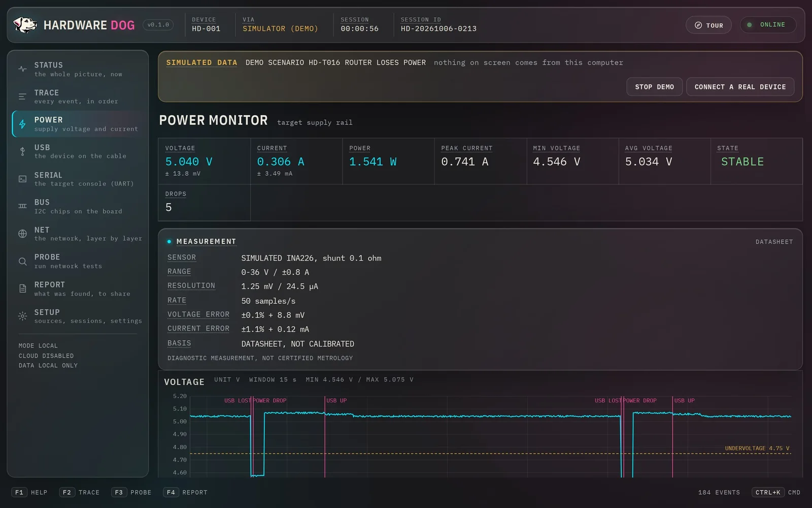This screenshot has height=508, width=812.
Task: Click the first USB LOST chart marker
Action: click(237, 401)
